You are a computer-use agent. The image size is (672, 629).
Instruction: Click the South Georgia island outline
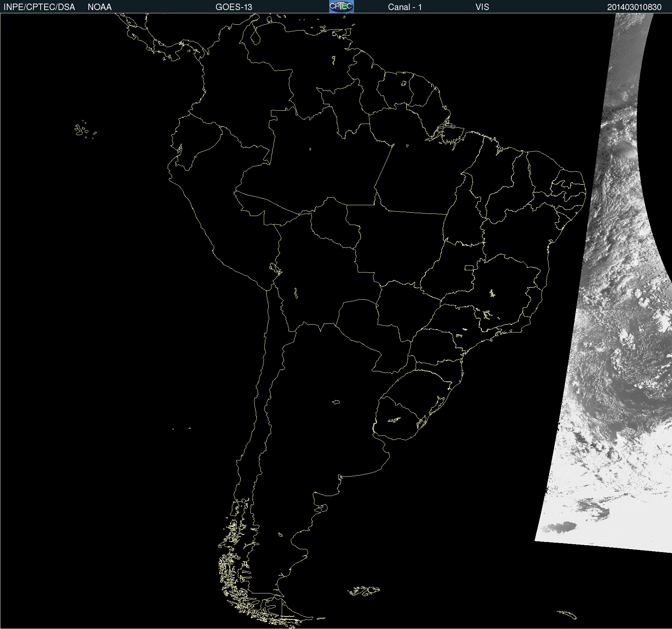click(x=568, y=614)
